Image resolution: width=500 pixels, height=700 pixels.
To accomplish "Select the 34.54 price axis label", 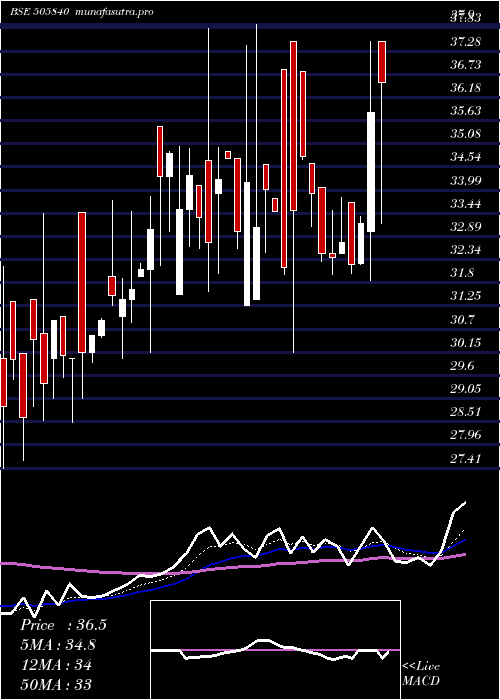I will 466,157.
